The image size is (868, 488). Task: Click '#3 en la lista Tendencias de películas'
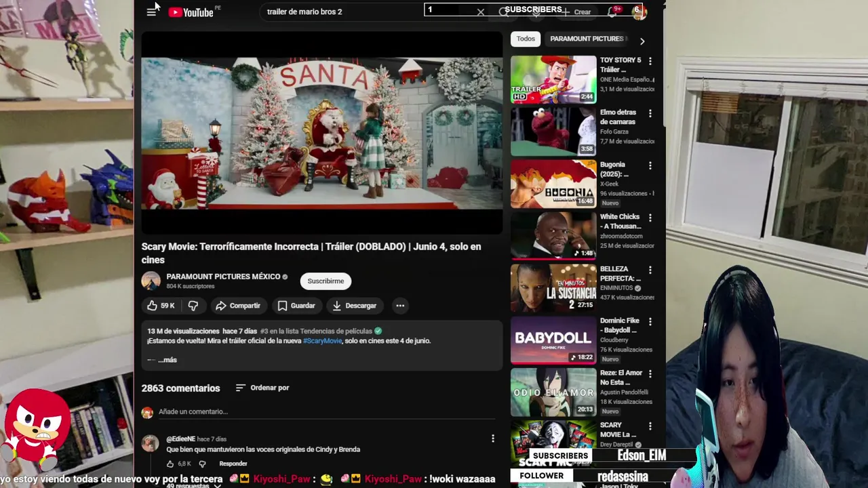point(316,331)
